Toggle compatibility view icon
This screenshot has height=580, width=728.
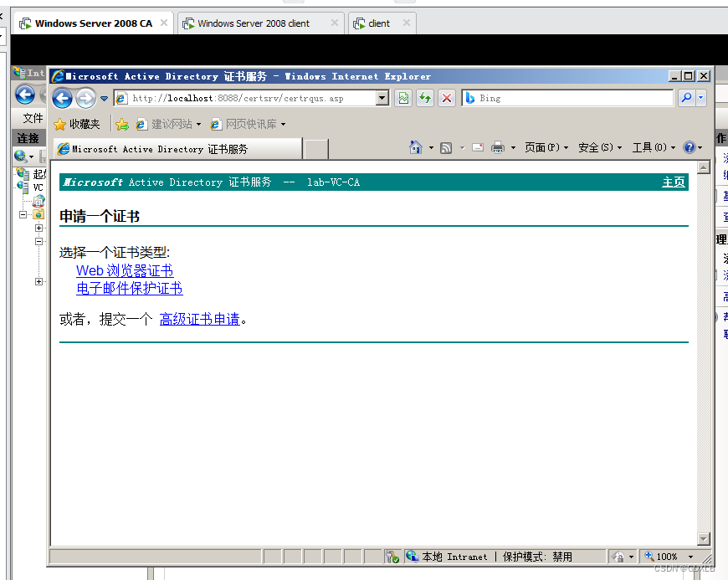(404, 98)
